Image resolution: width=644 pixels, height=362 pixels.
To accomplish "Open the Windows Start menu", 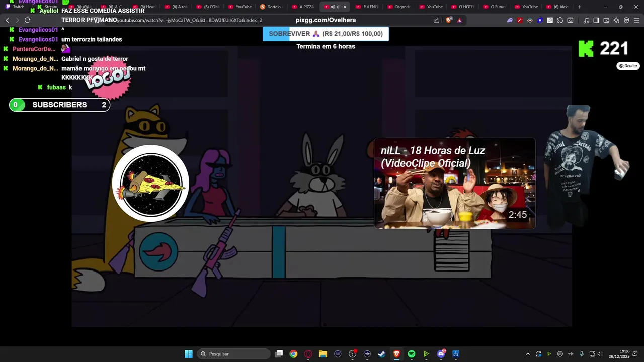I will (189, 354).
